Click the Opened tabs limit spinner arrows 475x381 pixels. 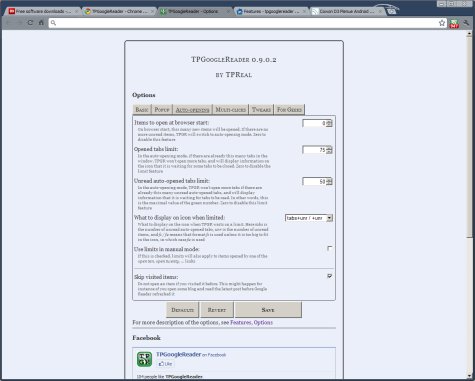329,150
